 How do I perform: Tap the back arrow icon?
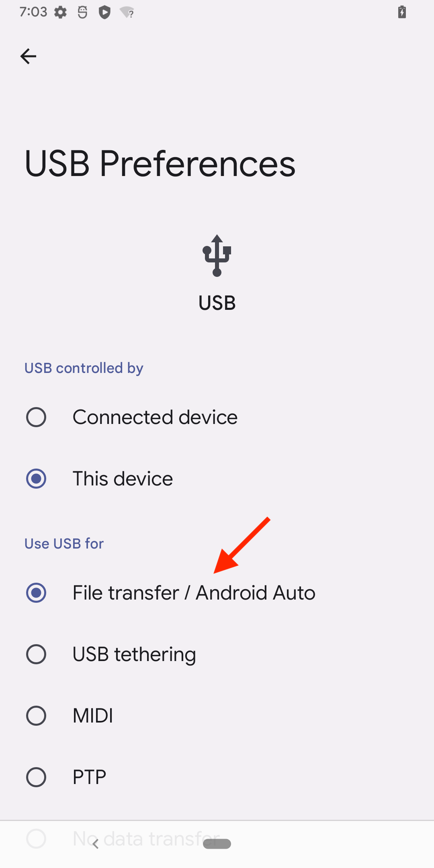(28, 56)
